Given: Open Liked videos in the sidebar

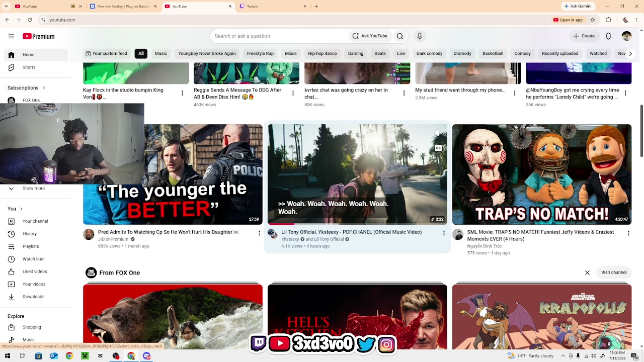Looking at the screenshot, I should pos(36,271).
